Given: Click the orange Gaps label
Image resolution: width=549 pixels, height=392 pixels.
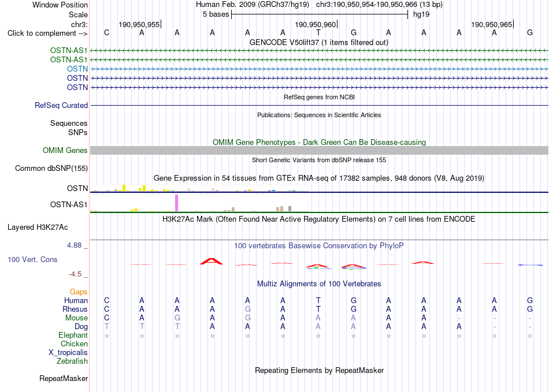Looking at the screenshot, I should 79,292.
